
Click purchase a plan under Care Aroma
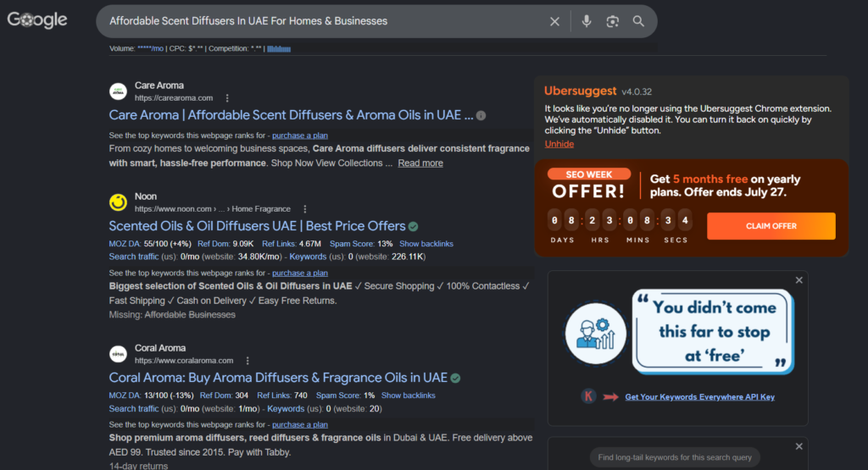coord(299,135)
